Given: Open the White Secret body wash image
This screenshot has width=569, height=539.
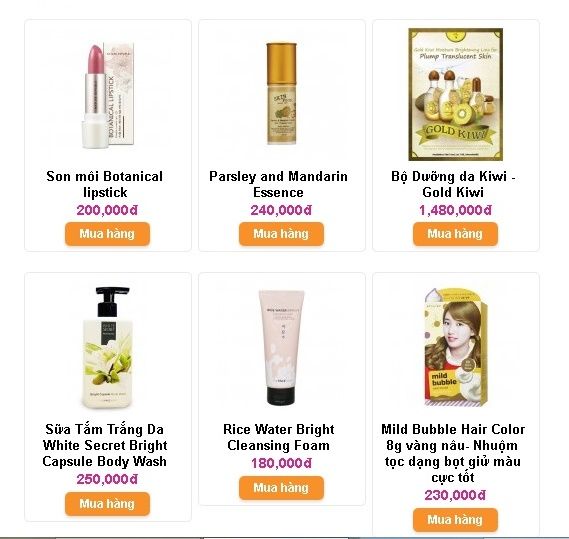Looking at the screenshot, I should tap(107, 347).
